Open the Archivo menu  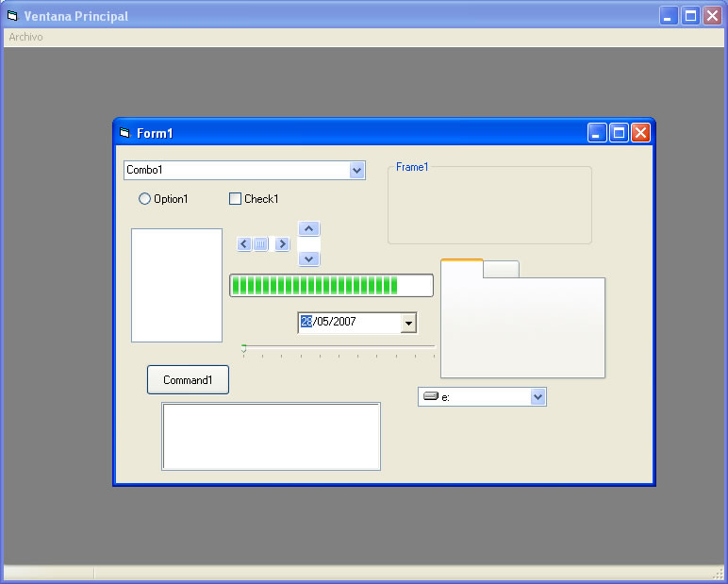click(x=25, y=37)
